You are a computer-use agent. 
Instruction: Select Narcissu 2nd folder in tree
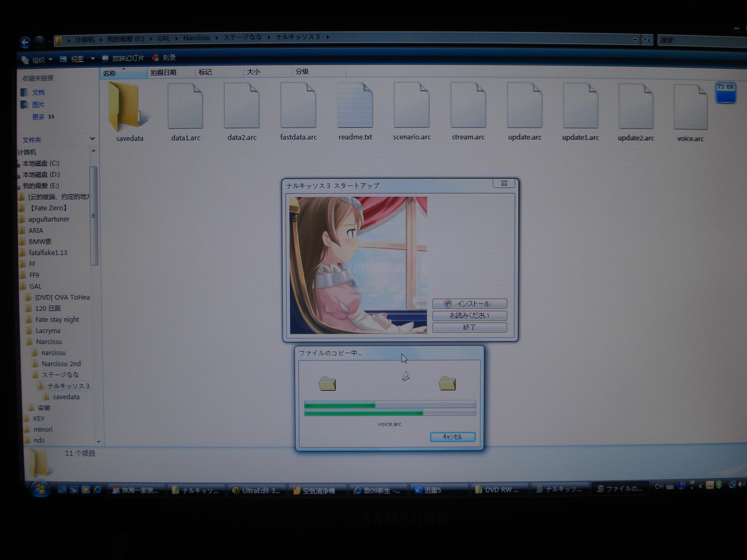61,364
